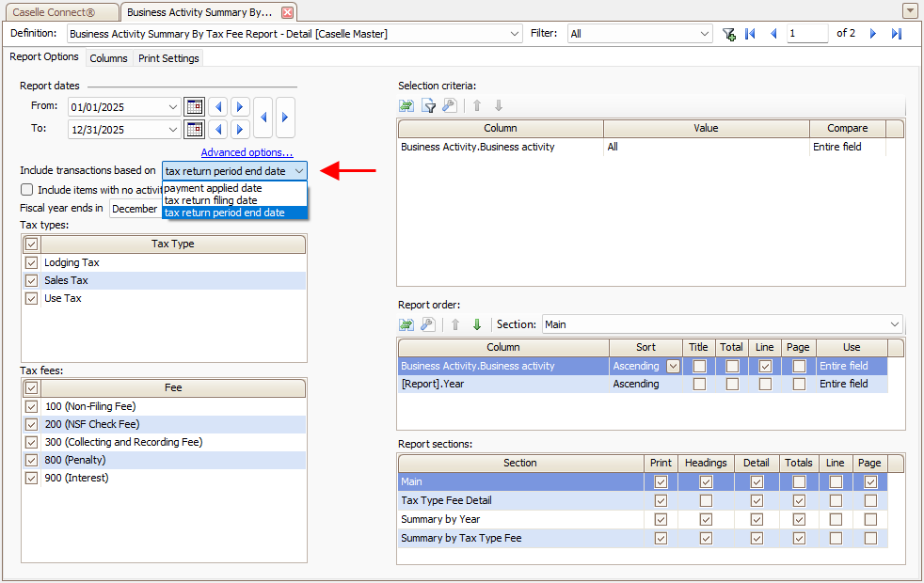Screen dimensions: 924x583
Task: Click the Advanced options link
Action: [247, 152]
